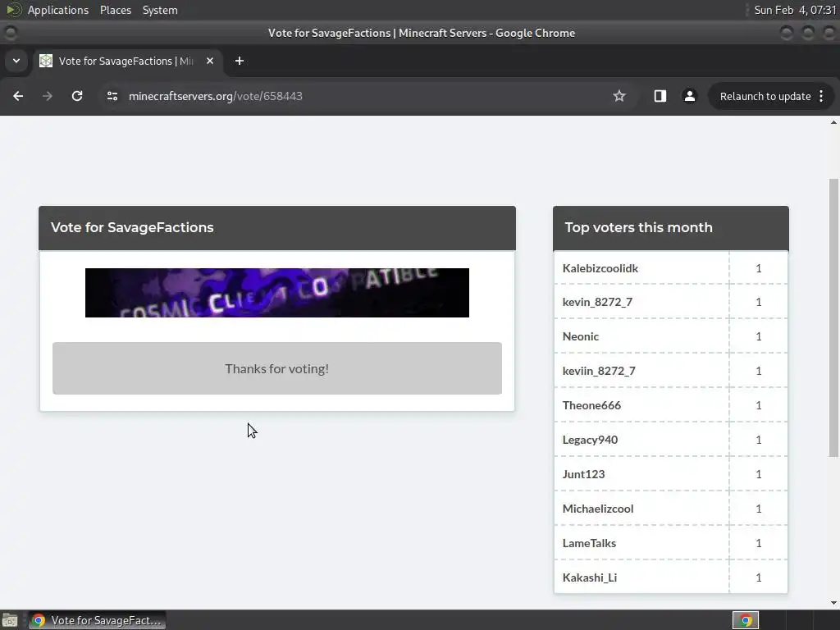
Task: Click the show desktop icon in taskbar
Action: (x=10, y=620)
